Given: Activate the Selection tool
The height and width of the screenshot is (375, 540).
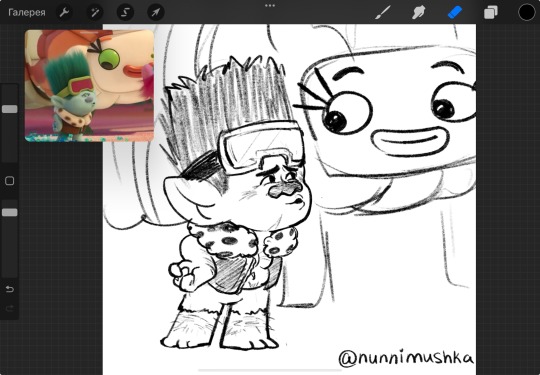Looking at the screenshot, I should click(x=125, y=13).
